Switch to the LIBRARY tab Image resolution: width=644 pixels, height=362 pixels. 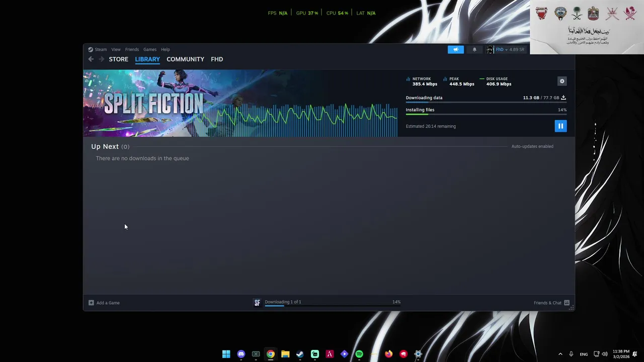[x=147, y=59]
